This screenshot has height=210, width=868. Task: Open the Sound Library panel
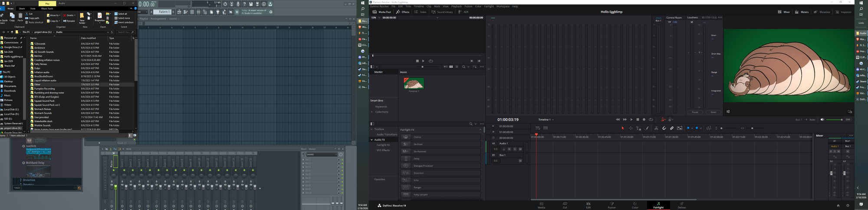tap(442, 12)
